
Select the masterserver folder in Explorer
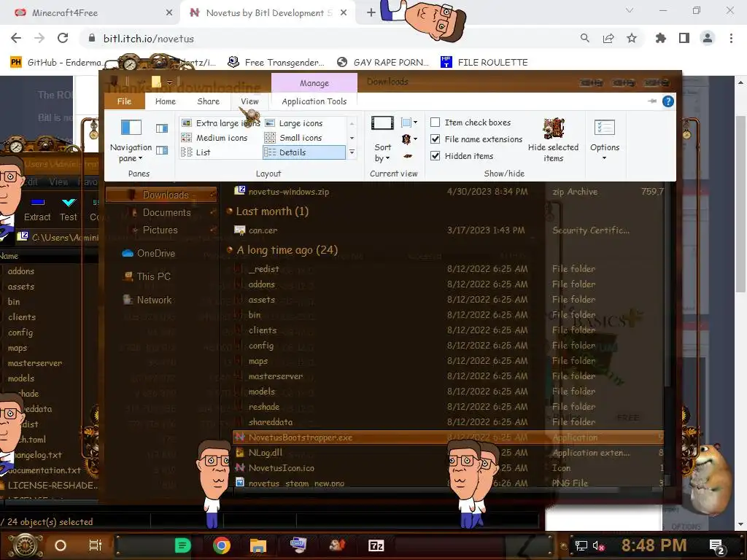[448, 376]
